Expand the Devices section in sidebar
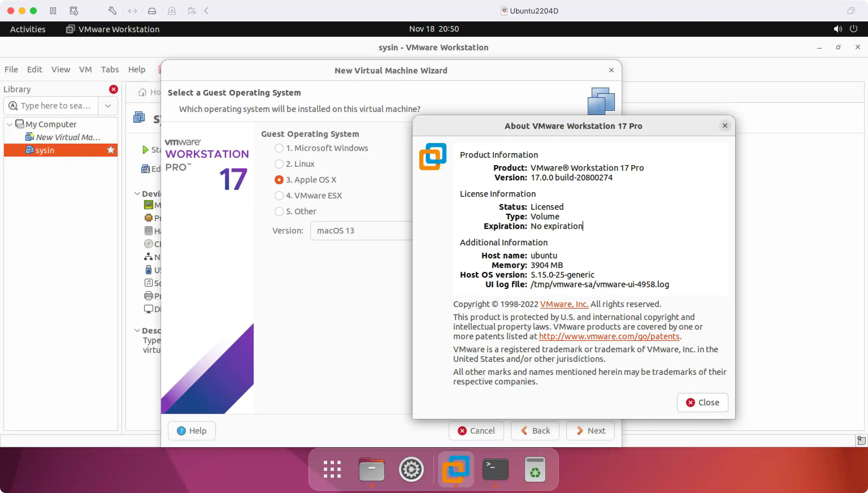 click(x=137, y=193)
